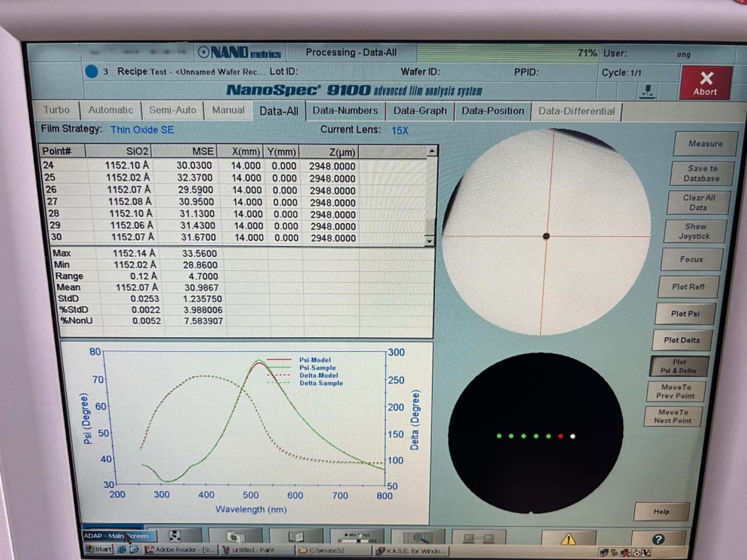Switch to the Data-Position tab

point(493,111)
